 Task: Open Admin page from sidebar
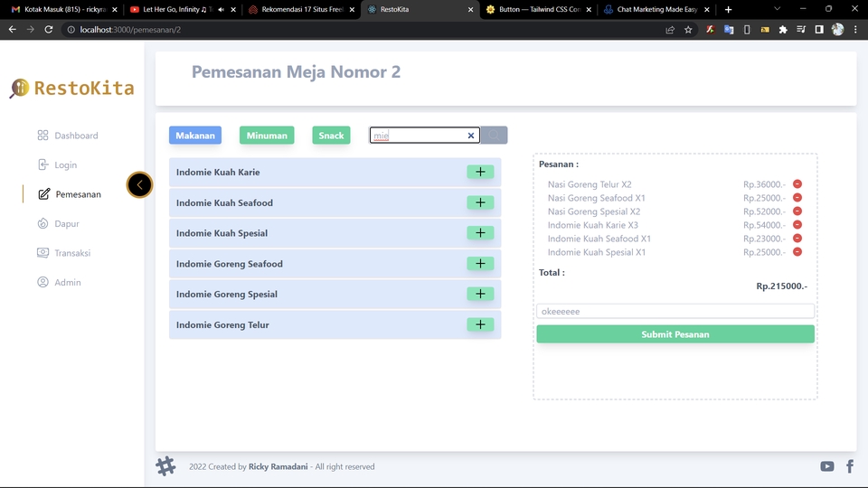59,282
